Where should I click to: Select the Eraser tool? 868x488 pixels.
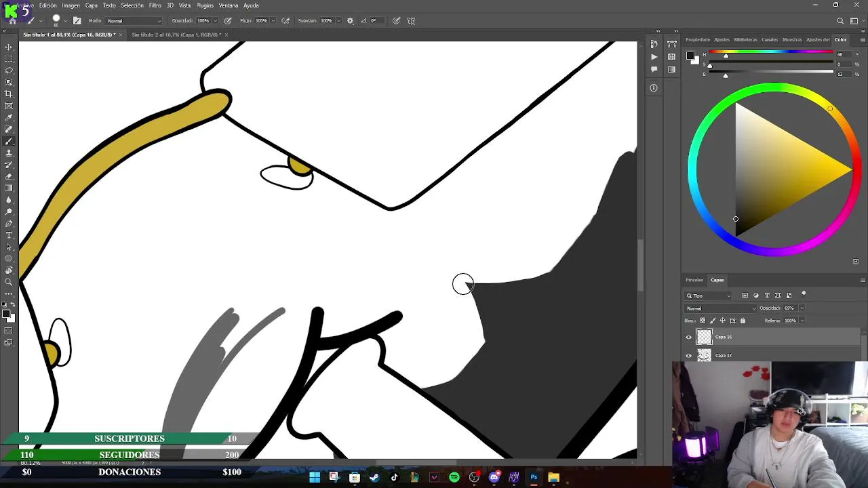[x=9, y=176]
